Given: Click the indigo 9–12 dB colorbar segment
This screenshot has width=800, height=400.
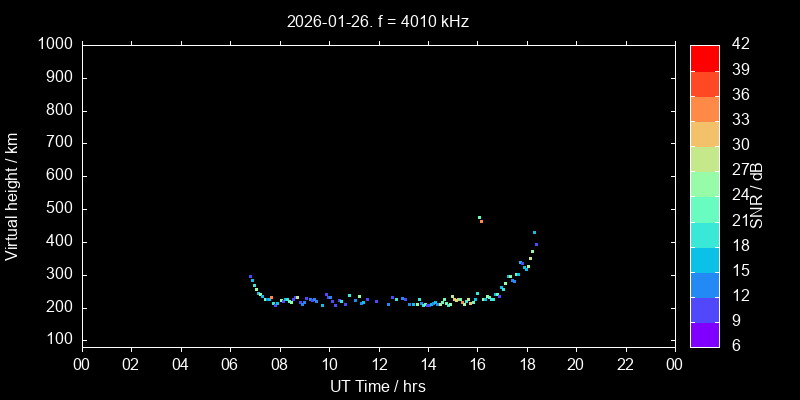Looking at the screenshot, I should 704,309.
